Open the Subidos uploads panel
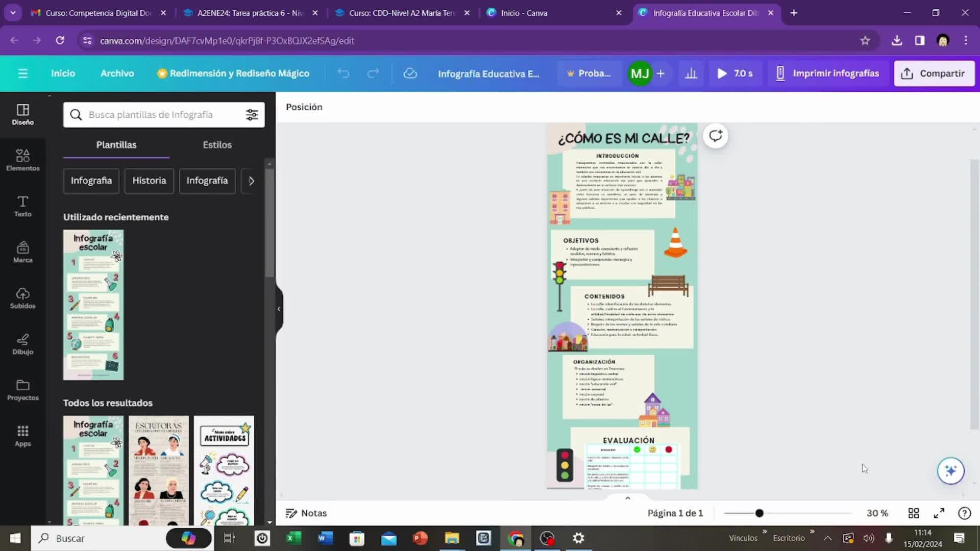Viewport: 980px width, 551px height. click(x=22, y=298)
